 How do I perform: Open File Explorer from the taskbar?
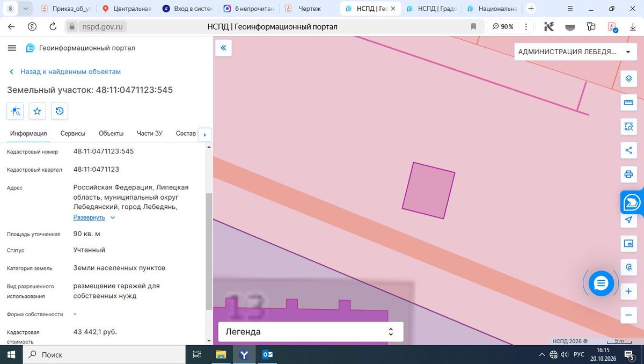tap(221, 354)
